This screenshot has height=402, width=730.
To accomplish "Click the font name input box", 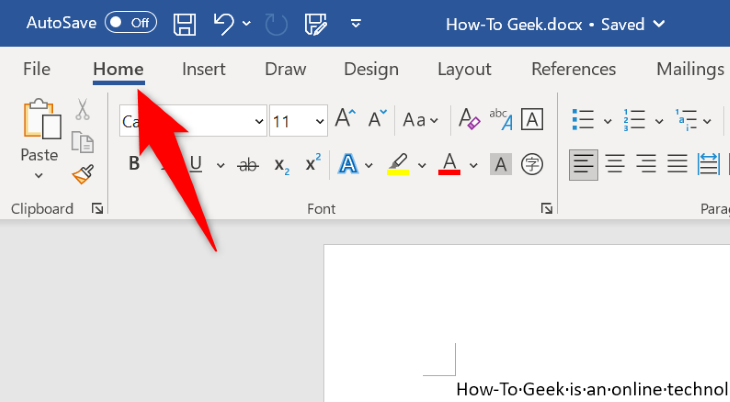I will [x=185, y=121].
